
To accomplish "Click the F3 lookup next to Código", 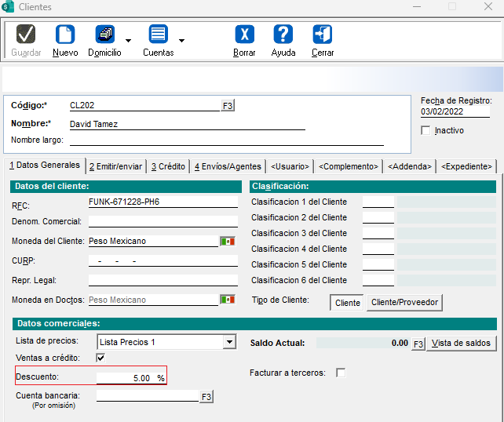I will 228,105.
